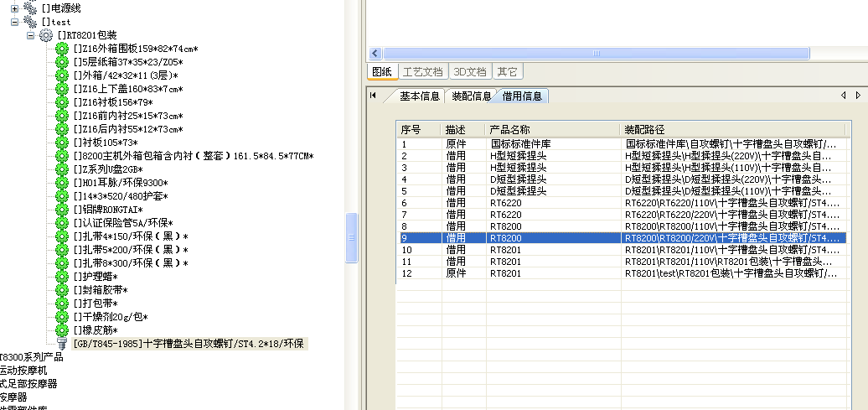Viewport: 868px width, 410px height.
Task: Sort table by 序号 column header
Action: 419,130
